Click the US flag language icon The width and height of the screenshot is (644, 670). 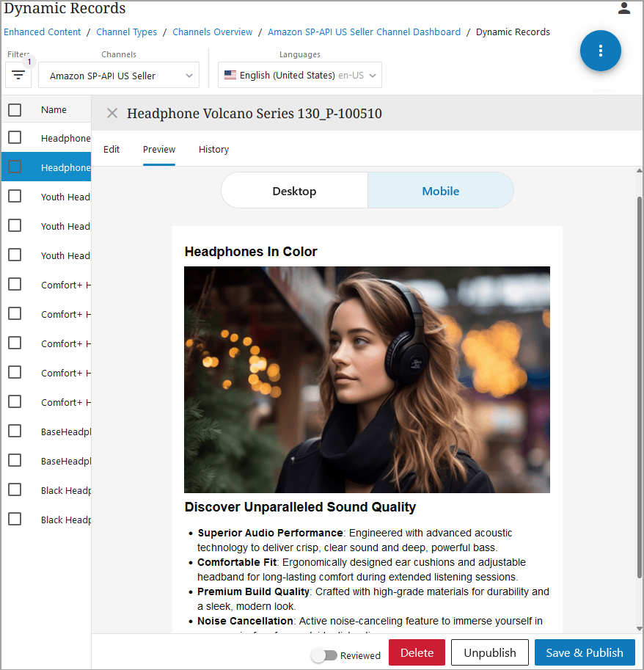pos(230,75)
